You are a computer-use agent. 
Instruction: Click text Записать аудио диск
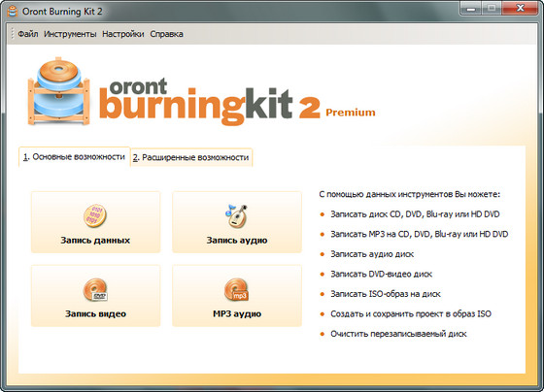pos(372,254)
